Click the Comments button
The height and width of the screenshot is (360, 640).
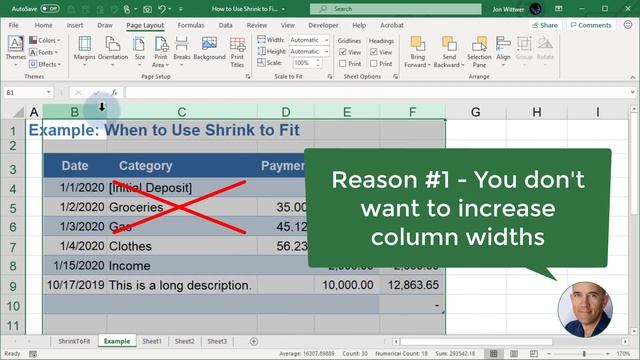(x=591, y=25)
